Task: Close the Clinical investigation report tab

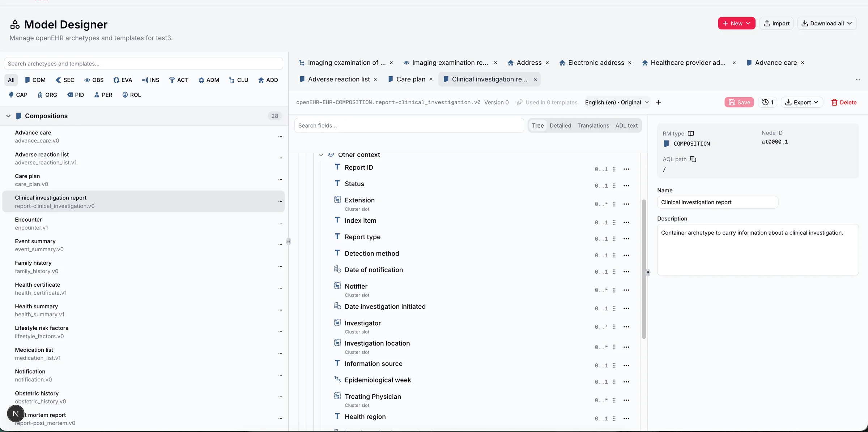Action: coord(535,80)
